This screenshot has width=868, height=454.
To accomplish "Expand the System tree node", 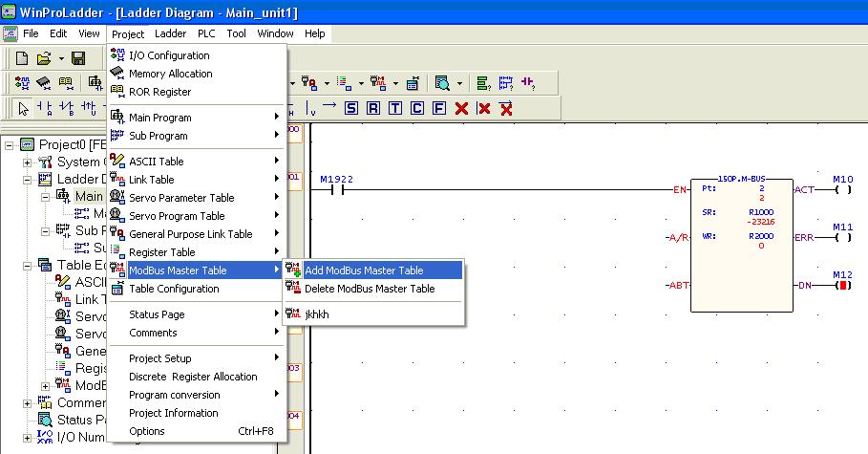I will pyautogui.click(x=27, y=163).
